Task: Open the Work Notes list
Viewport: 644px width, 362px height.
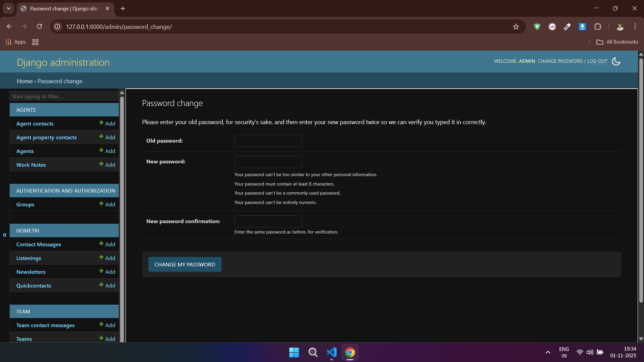Action: (31, 165)
